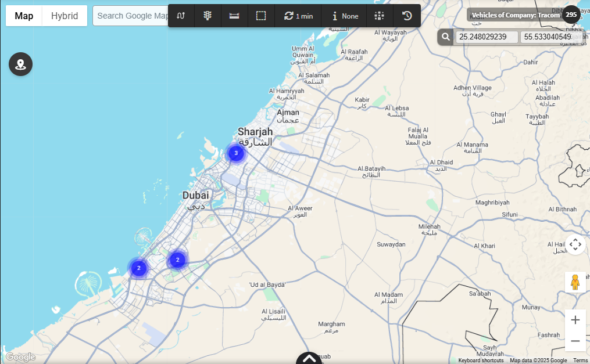Select the distance measuring ruler tool

tap(234, 16)
